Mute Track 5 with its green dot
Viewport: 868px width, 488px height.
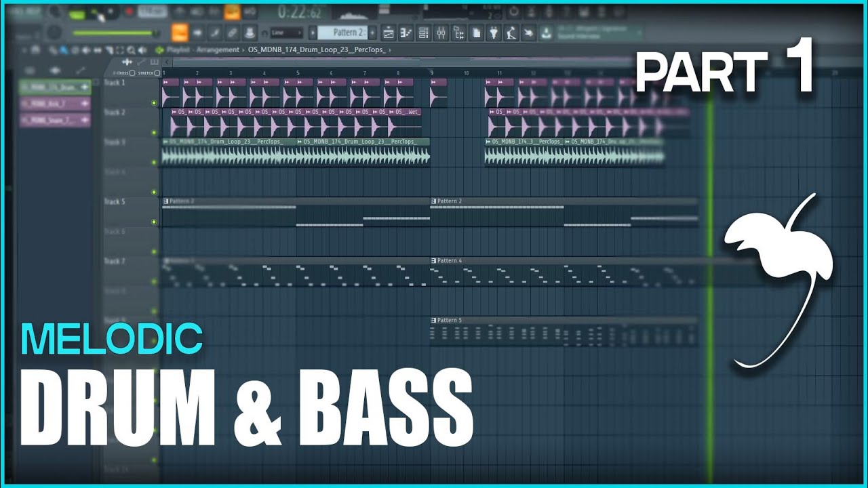[154, 222]
